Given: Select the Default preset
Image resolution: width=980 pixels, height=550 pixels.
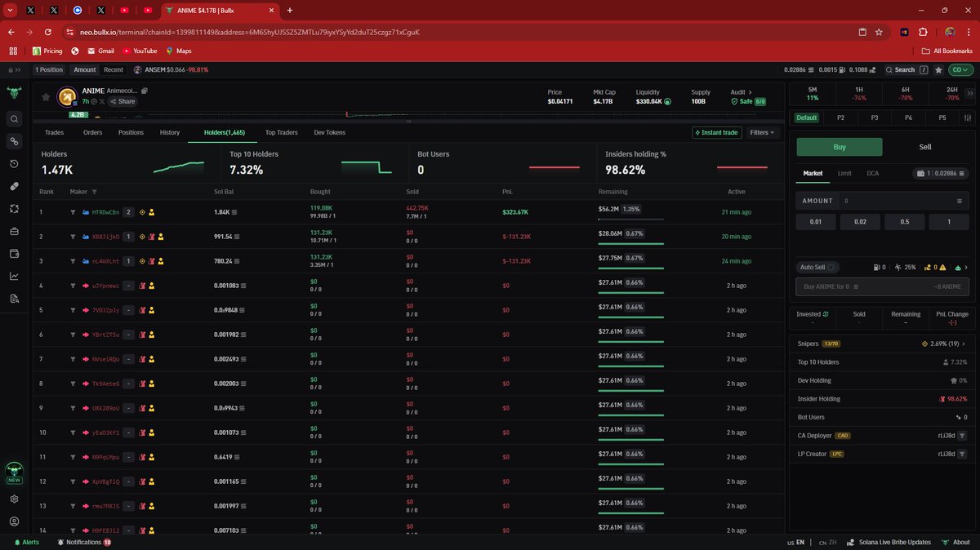Looking at the screenshot, I should (x=807, y=118).
